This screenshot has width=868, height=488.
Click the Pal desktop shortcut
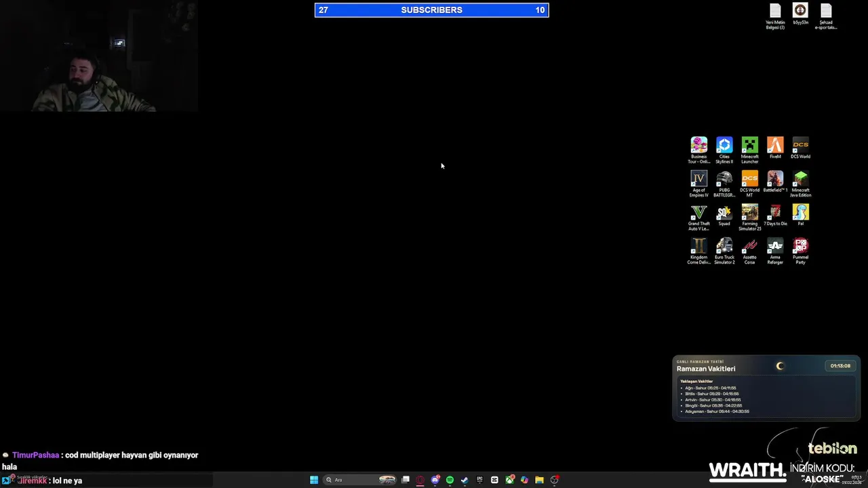click(x=800, y=216)
